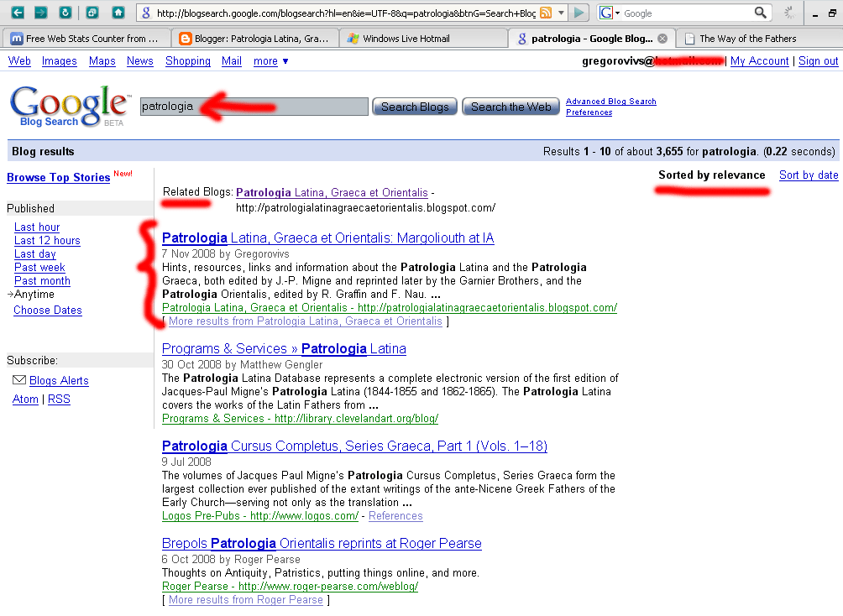Open More results from Patrologia Latina link
Image resolution: width=843 pixels, height=616 pixels.
(306, 321)
